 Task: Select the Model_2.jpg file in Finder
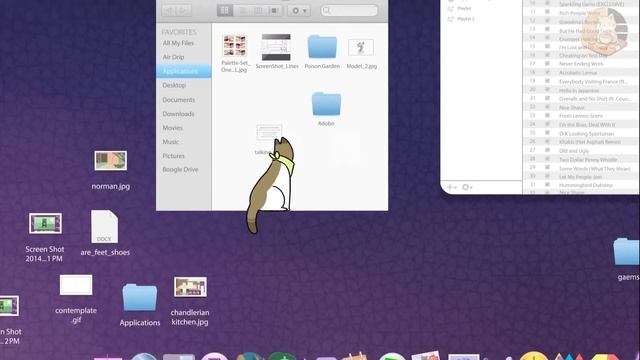[x=361, y=47]
